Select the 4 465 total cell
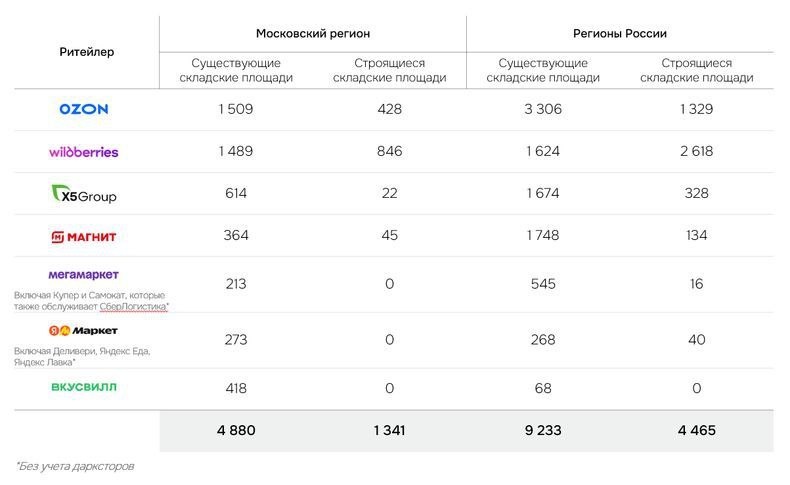The image size is (790, 485). [x=696, y=431]
